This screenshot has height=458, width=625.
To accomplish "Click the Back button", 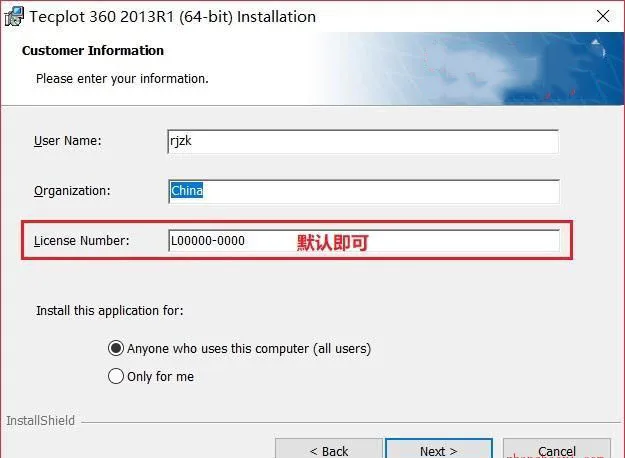I will (x=329, y=449).
